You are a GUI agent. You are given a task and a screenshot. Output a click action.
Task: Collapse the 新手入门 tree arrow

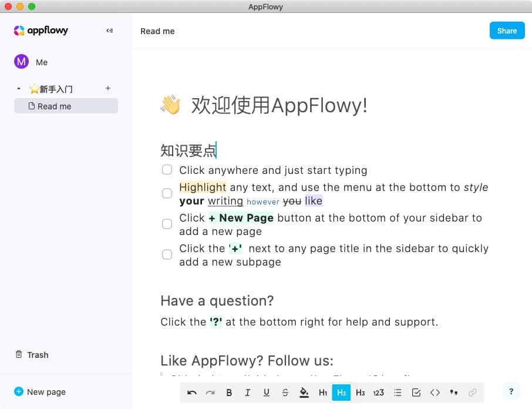[19, 89]
